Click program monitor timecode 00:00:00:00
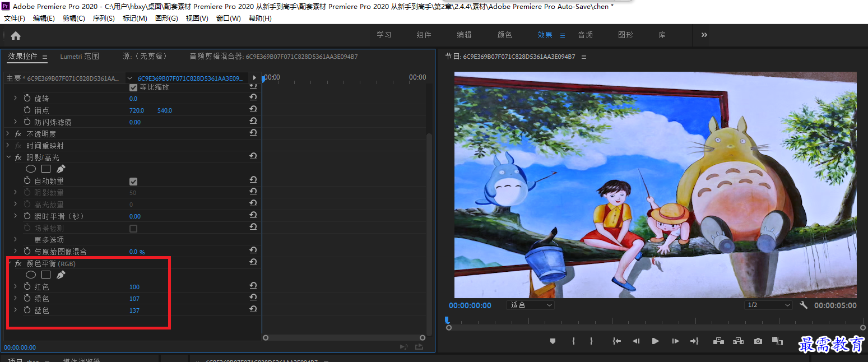 click(x=470, y=305)
